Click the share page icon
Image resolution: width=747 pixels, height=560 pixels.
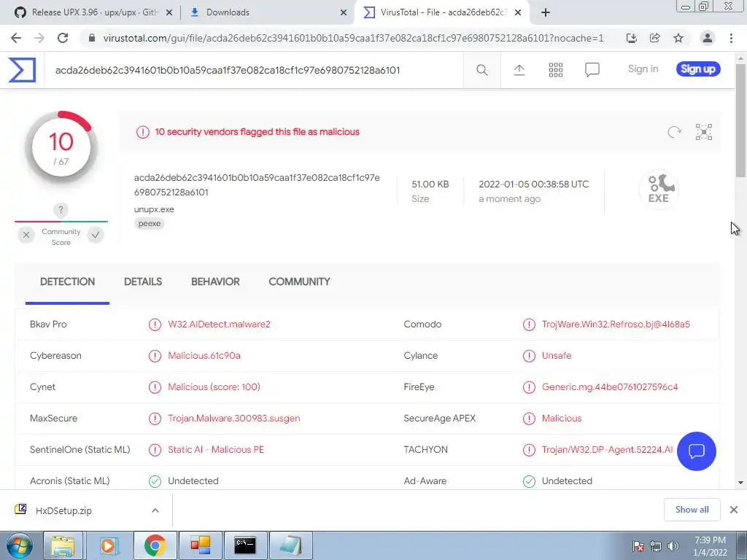[x=654, y=38]
